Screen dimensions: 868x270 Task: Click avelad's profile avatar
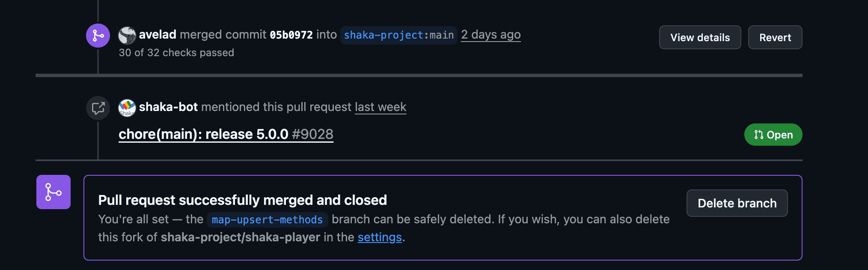[127, 35]
